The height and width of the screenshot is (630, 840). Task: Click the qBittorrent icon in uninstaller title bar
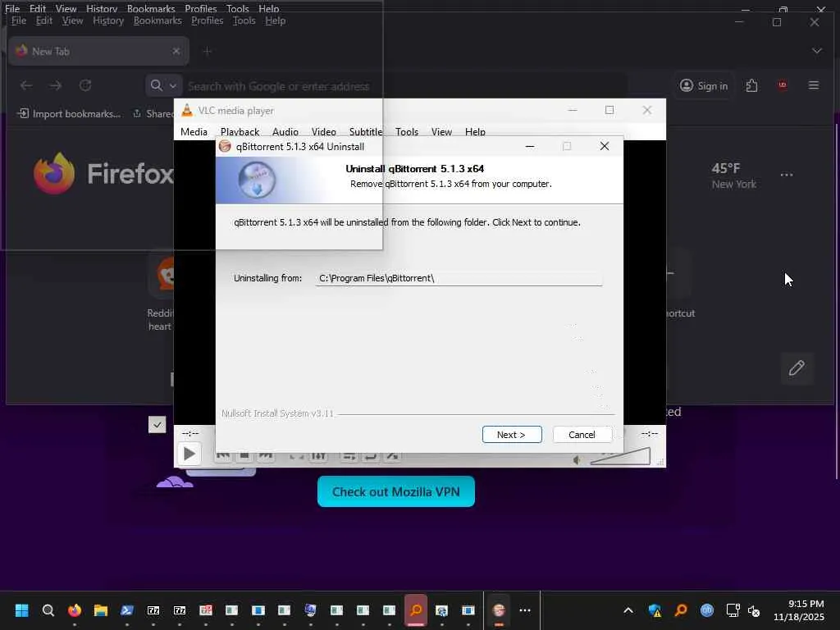(x=225, y=146)
